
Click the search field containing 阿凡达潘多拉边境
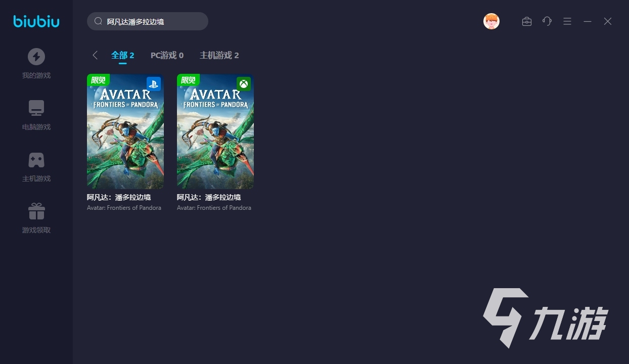pyautogui.click(x=152, y=22)
